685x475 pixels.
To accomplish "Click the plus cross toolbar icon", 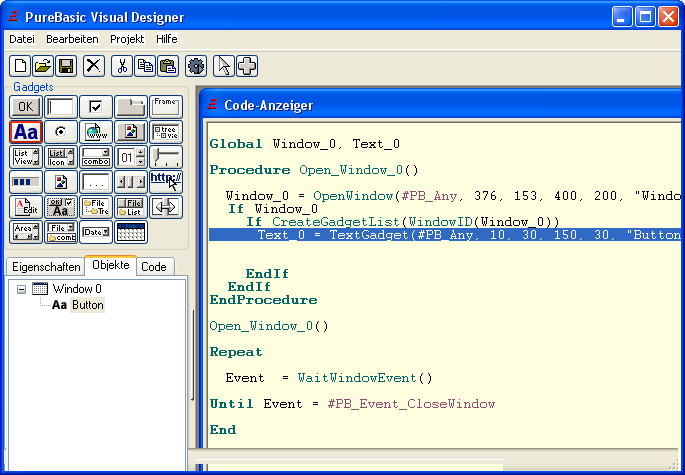I will (247, 66).
